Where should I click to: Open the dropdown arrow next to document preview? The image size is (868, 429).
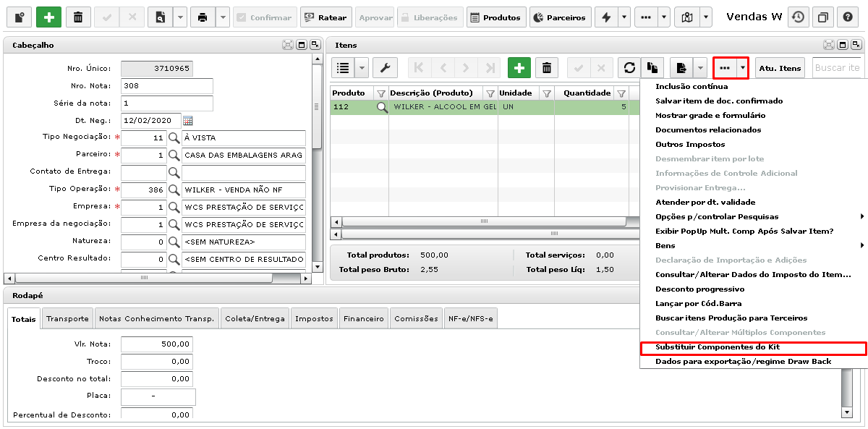179,17
